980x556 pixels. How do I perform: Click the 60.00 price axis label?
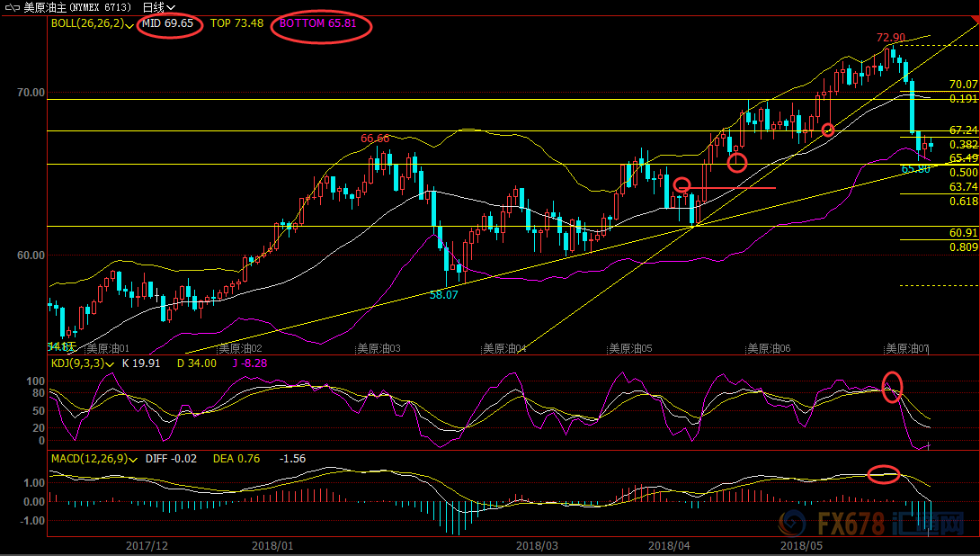[x=31, y=256]
